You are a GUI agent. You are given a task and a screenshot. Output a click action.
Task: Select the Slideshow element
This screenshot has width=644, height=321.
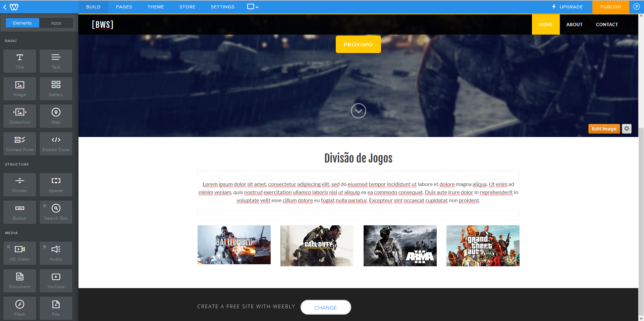(x=20, y=116)
